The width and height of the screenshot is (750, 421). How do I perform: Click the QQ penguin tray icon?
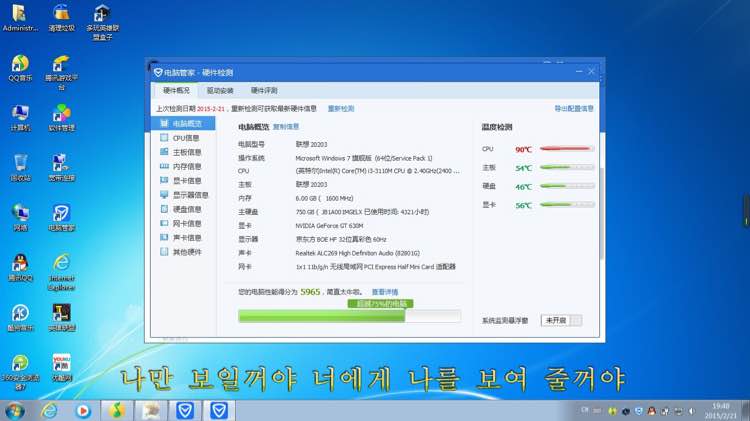pos(651,410)
